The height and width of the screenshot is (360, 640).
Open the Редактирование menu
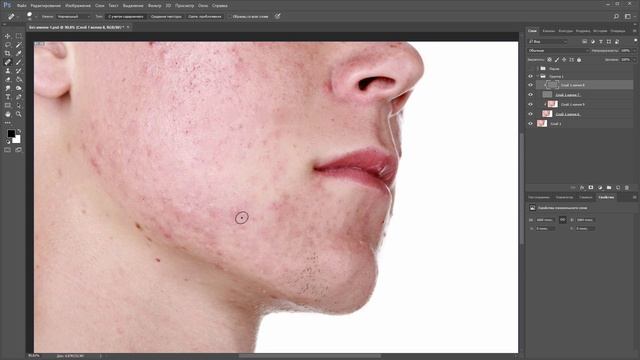[x=46, y=6]
